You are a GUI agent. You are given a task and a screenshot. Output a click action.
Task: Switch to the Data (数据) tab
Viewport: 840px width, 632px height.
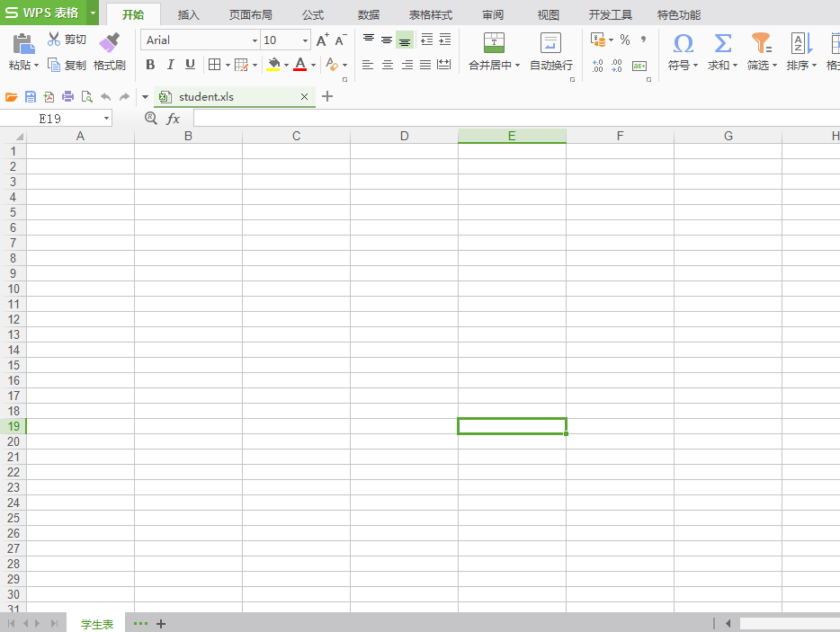(369, 15)
